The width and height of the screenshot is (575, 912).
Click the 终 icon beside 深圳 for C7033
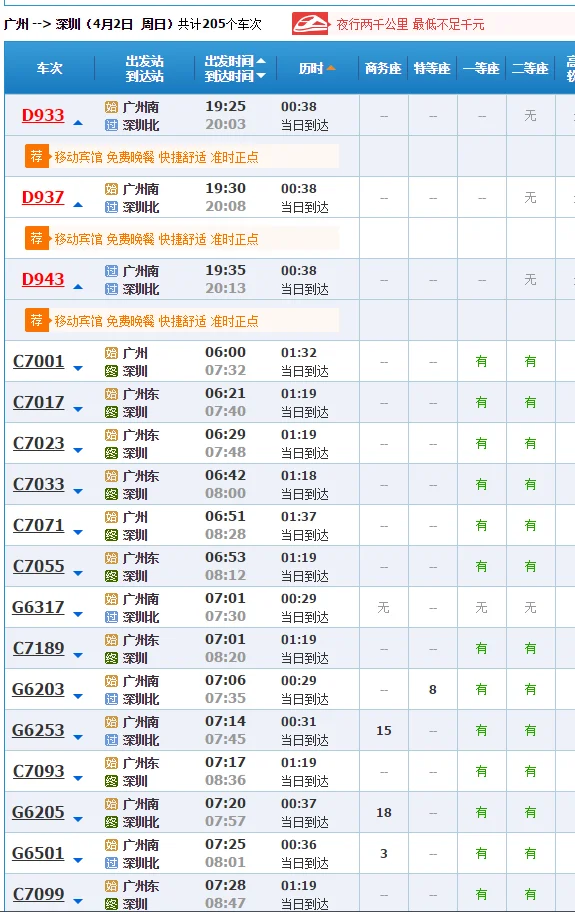click(x=112, y=494)
